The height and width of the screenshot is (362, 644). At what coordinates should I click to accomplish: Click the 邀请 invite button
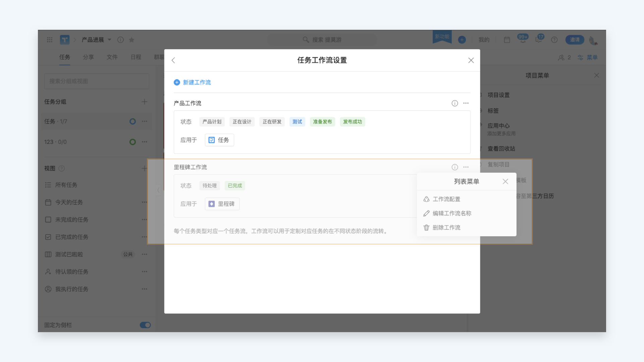[575, 40]
